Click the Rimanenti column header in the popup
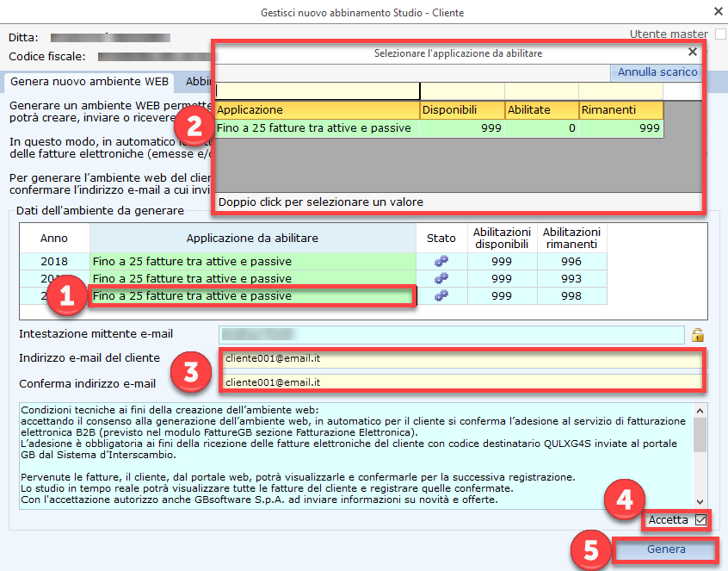 (x=621, y=110)
